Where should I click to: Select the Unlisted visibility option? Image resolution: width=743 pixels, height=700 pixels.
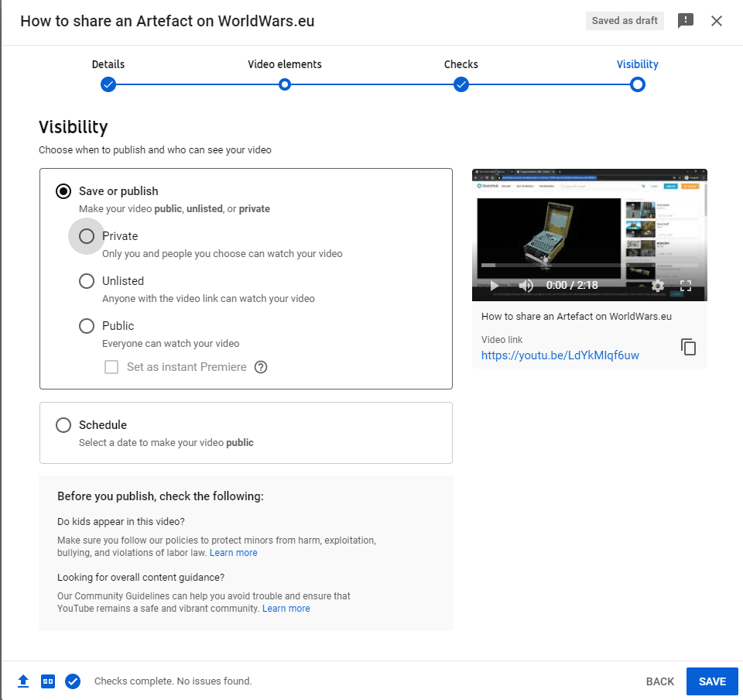coord(87,281)
